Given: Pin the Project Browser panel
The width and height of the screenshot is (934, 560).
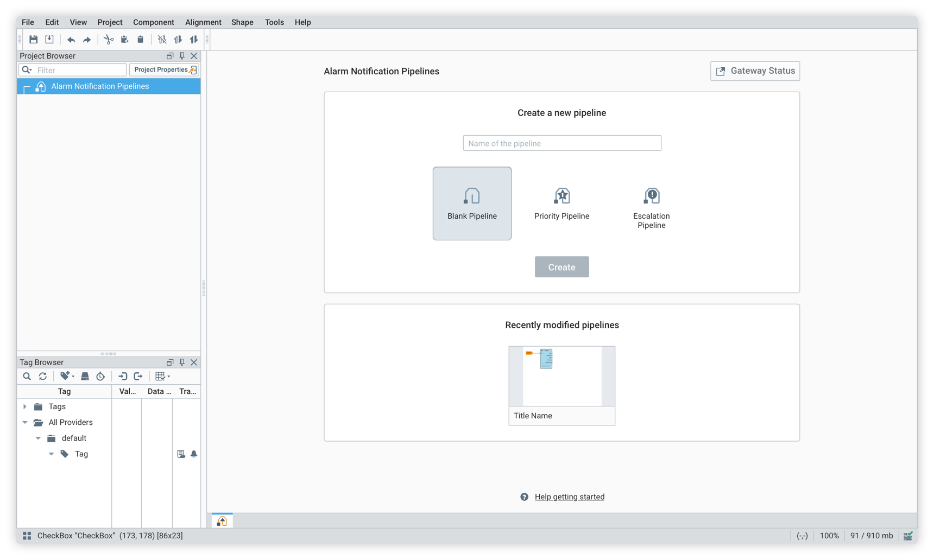Looking at the screenshot, I should click(182, 56).
